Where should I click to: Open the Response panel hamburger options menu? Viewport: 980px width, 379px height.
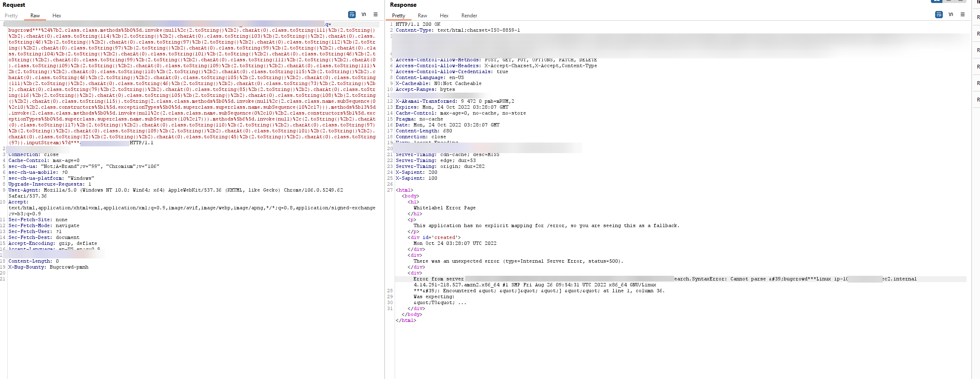pyautogui.click(x=963, y=15)
